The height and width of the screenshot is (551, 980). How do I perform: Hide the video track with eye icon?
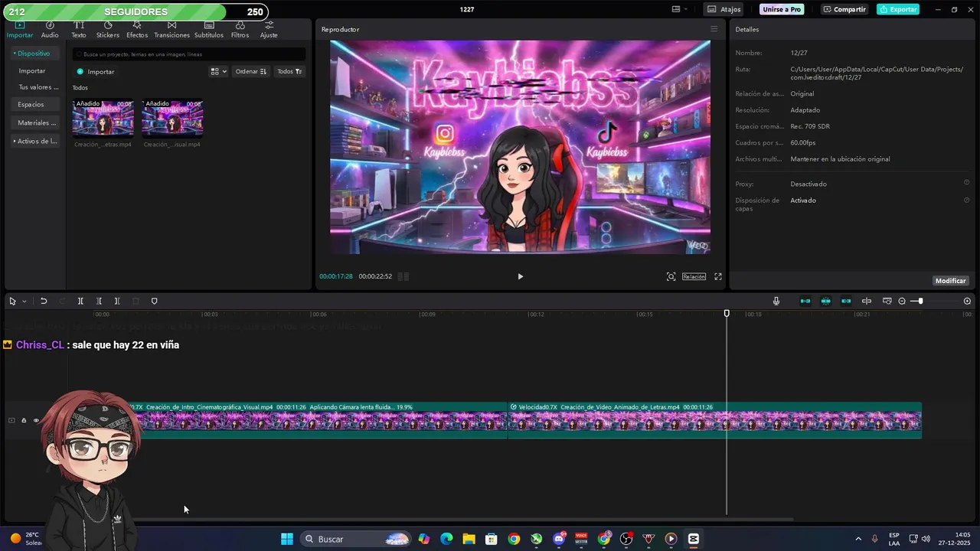35,420
